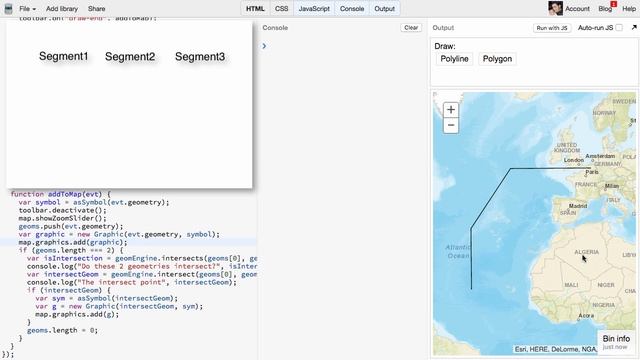Zoom in on the map
The width and height of the screenshot is (640, 360).
click(451, 110)
